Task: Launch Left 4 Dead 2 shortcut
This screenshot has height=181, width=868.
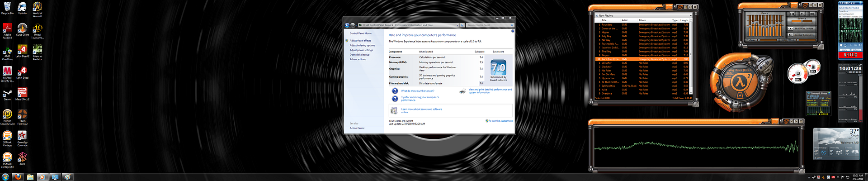Action: [22, 51]
